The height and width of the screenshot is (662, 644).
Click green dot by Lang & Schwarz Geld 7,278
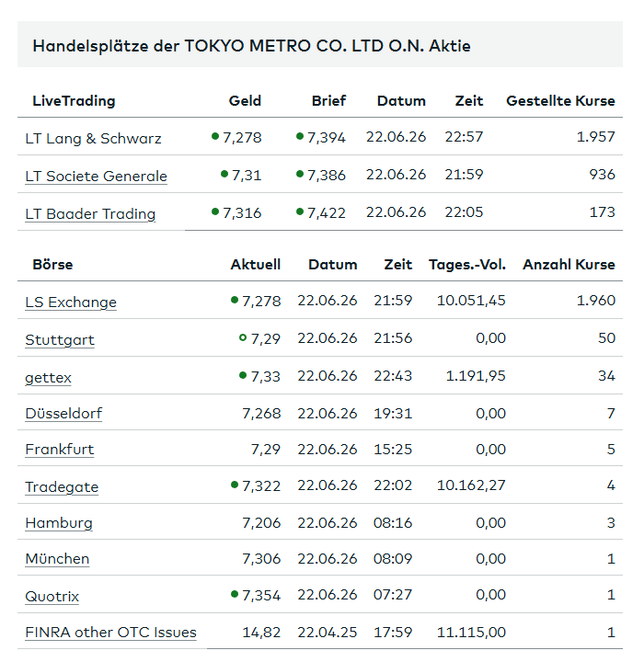(x=215, y=136)
